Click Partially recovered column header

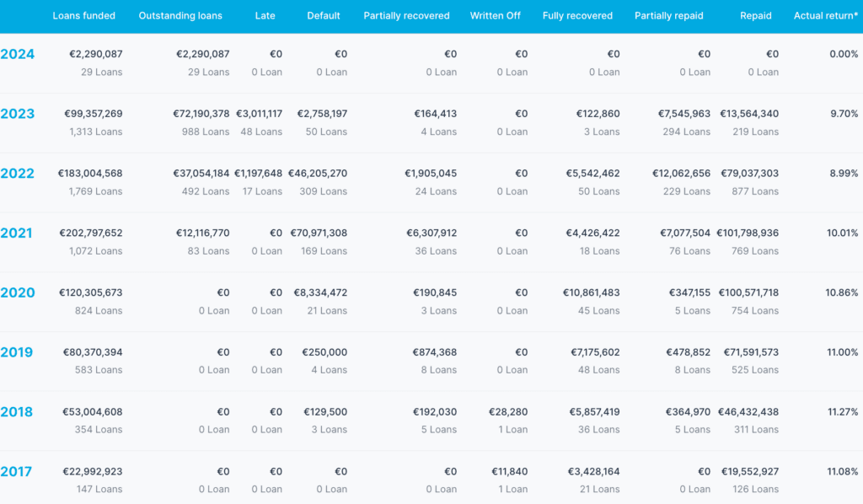(x=406, y=16)
